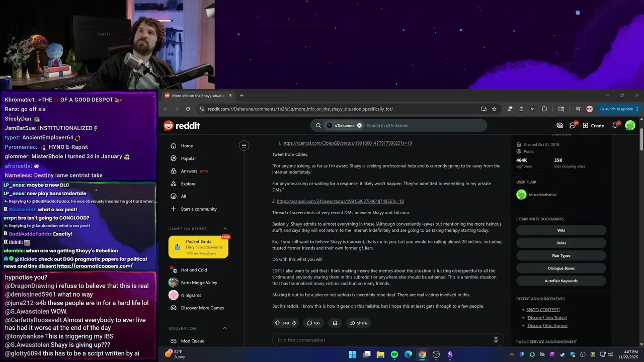The image size is (644, 362).
Task: Open the [Discord] Join Today! link
Action: click(x=546, y=318)
